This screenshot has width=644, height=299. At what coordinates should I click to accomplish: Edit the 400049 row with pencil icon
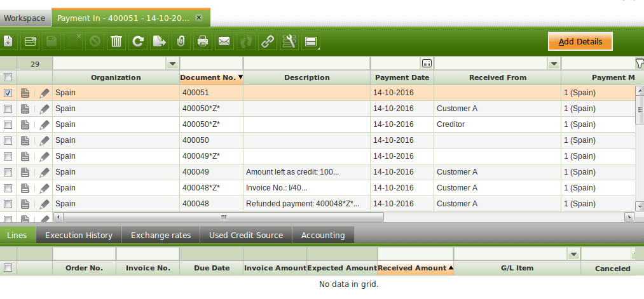pos(44,172)
